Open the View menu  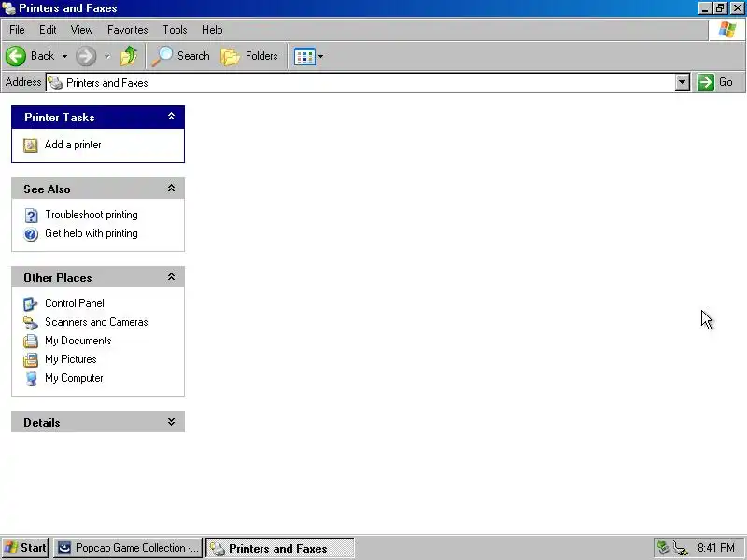point(82,30)
